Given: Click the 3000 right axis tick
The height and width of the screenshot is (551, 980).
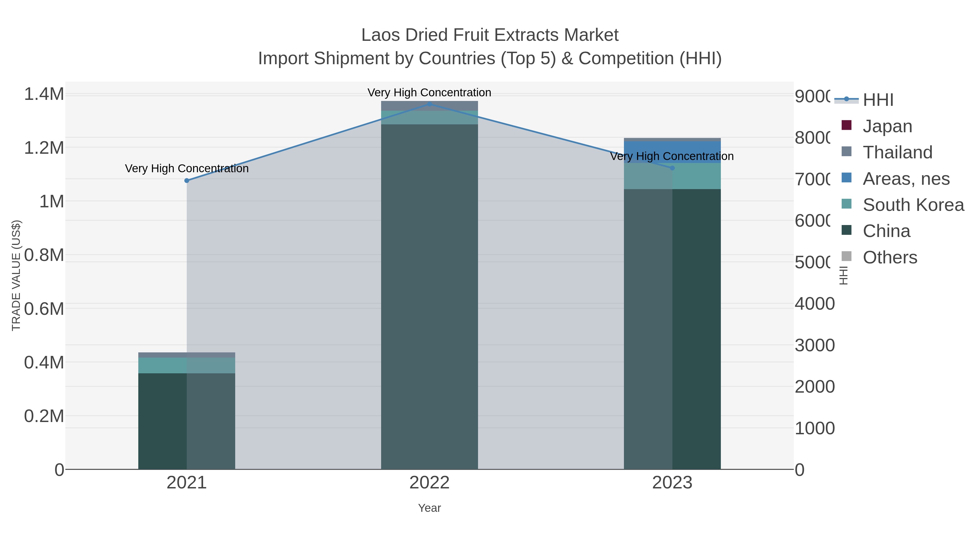Looking at the screenshot, I should pyautogui.click(x=815, y=345).
